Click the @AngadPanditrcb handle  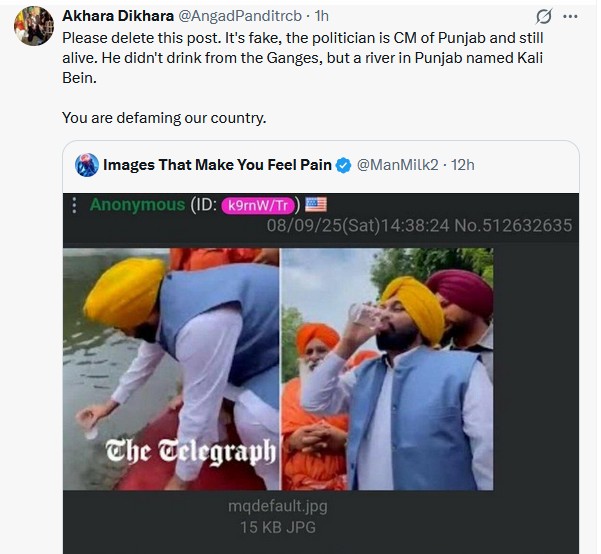pyautogui.click(x=240, y=16)
